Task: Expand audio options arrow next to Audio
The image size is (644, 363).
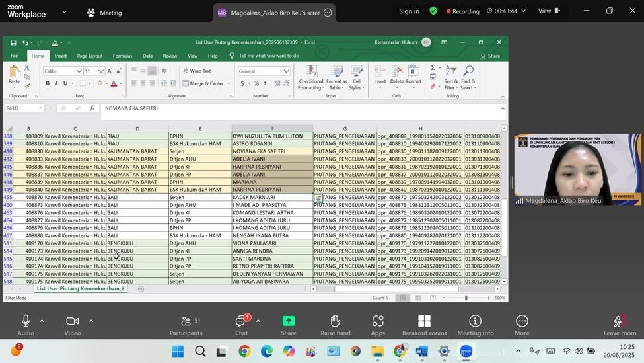Action: tap(42, 321)
